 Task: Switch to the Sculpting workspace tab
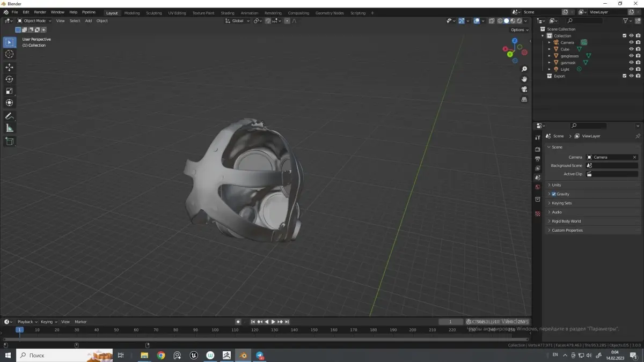click(x=154, y=13)
